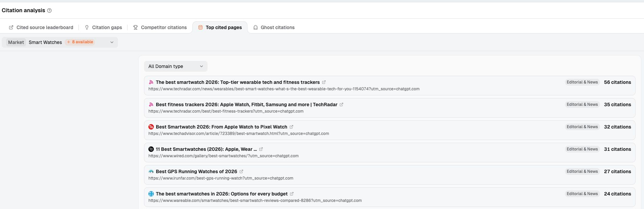Image resolution: width=644 pixels, height=209 pixels.
Task: Open 11 Best Smartwatches (2026) title link
Action: point(206,149)
